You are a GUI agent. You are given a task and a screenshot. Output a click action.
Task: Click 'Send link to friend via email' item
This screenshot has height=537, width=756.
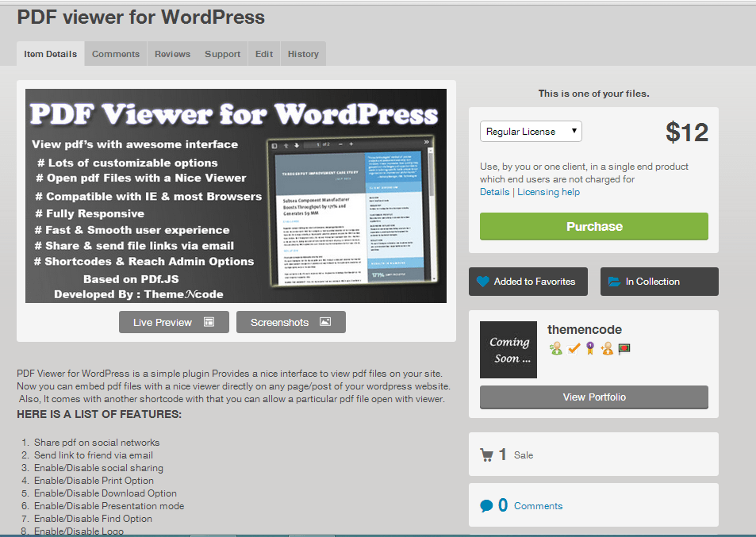94,455
